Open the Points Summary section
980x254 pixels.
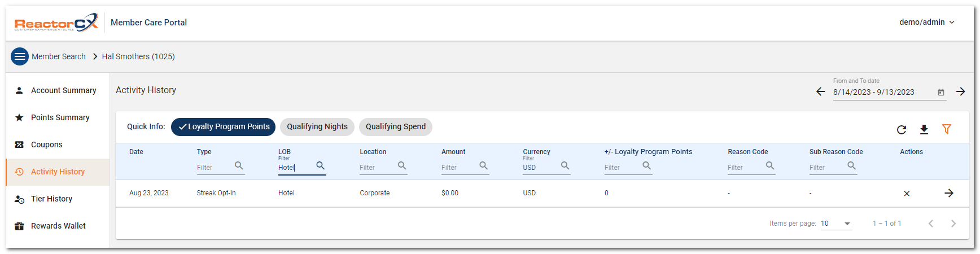click(x=60, y=117)
